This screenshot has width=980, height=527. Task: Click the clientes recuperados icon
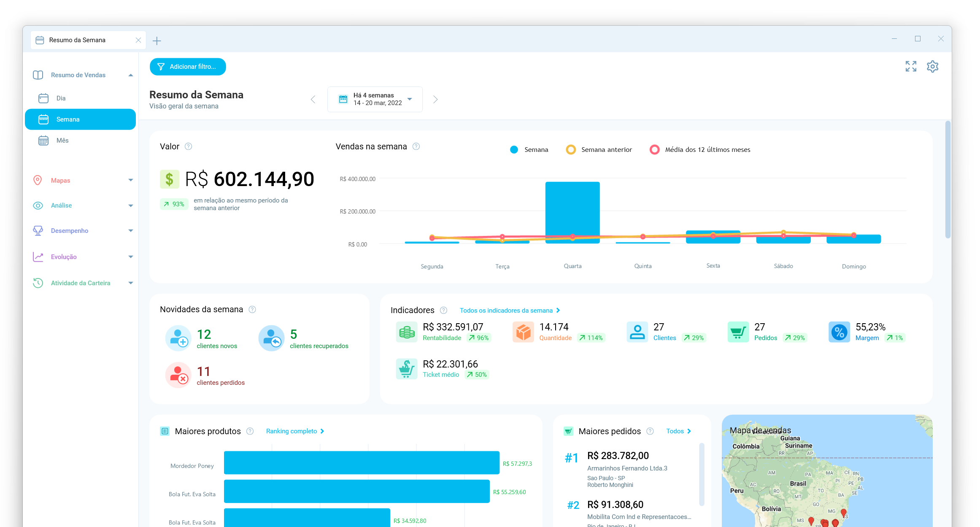coord(271,338)
